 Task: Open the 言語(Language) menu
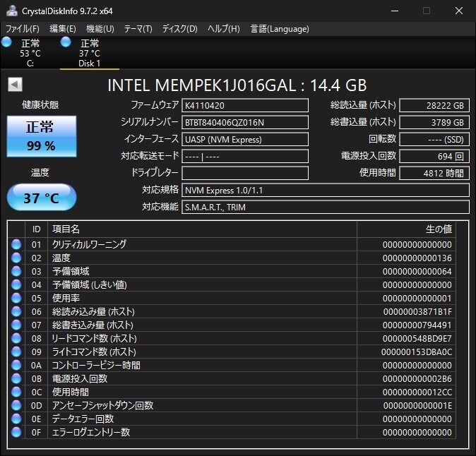click(x=280, y=29)
